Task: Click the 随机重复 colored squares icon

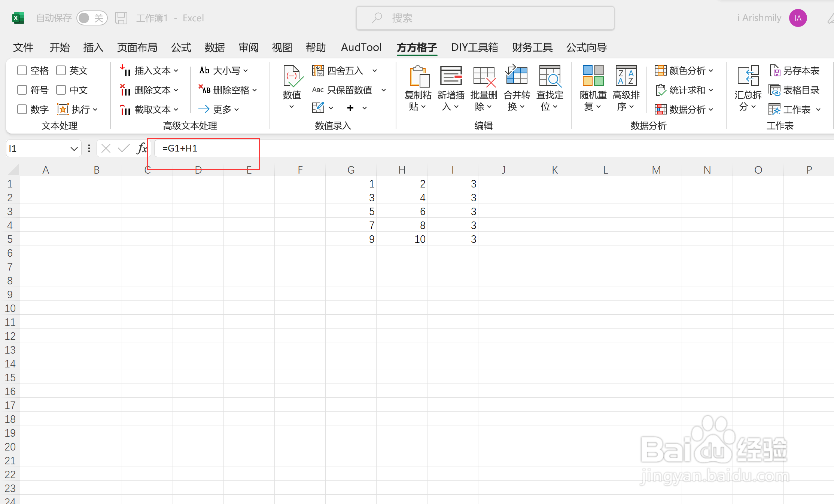Action: coord(593,76)
